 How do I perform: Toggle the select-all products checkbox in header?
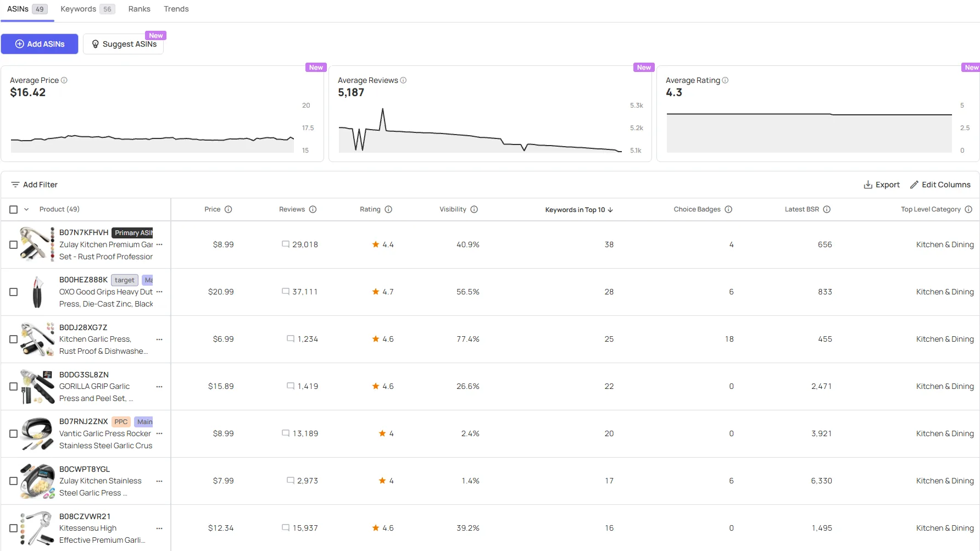14,209
